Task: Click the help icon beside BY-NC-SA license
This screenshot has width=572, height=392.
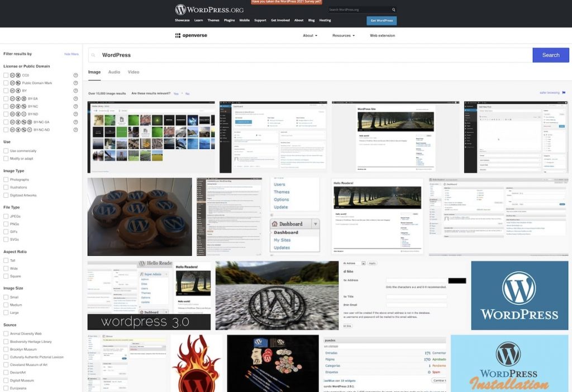Action: point(75,122)
